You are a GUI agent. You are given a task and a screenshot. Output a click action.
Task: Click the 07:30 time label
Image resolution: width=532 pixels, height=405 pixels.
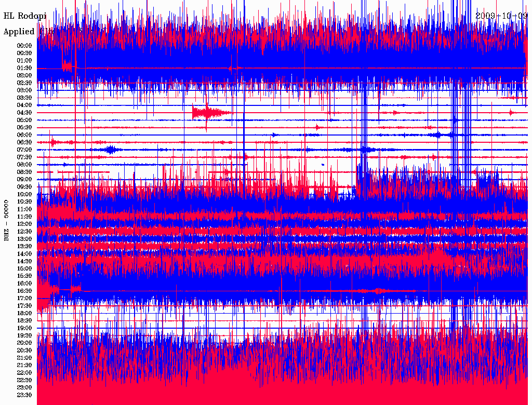click(24, 157)
